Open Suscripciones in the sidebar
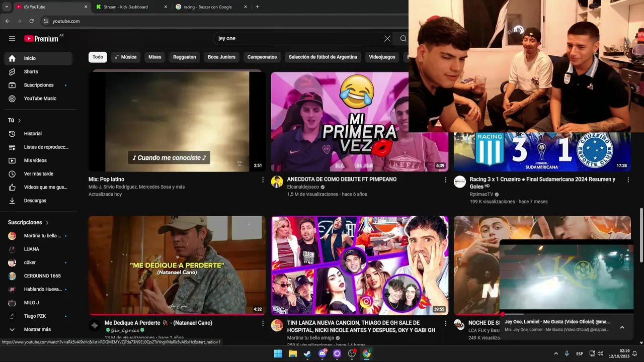This screenshot has width=644, height=362. (x=38, y=85)
